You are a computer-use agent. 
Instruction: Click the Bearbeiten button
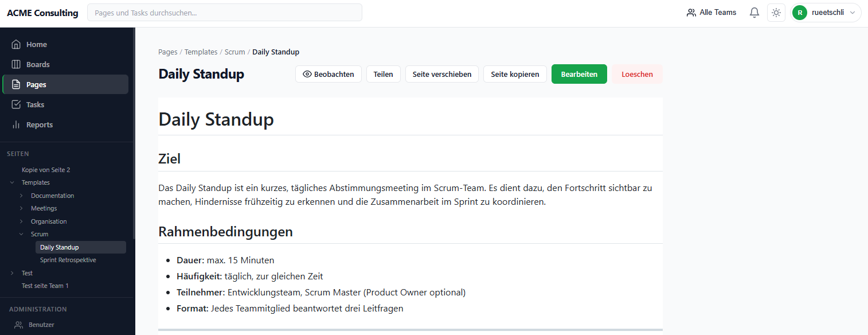[x=579, y=73]
